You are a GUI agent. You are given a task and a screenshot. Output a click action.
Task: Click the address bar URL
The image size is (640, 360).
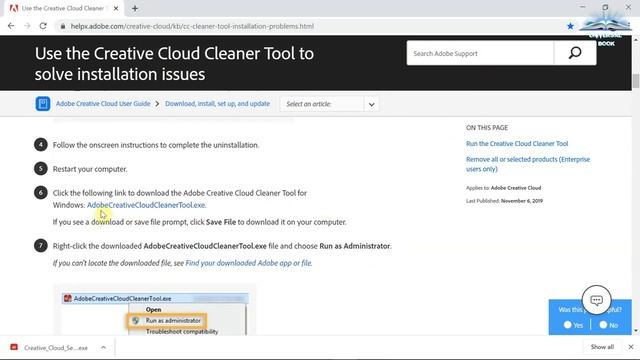click(192, 26)
